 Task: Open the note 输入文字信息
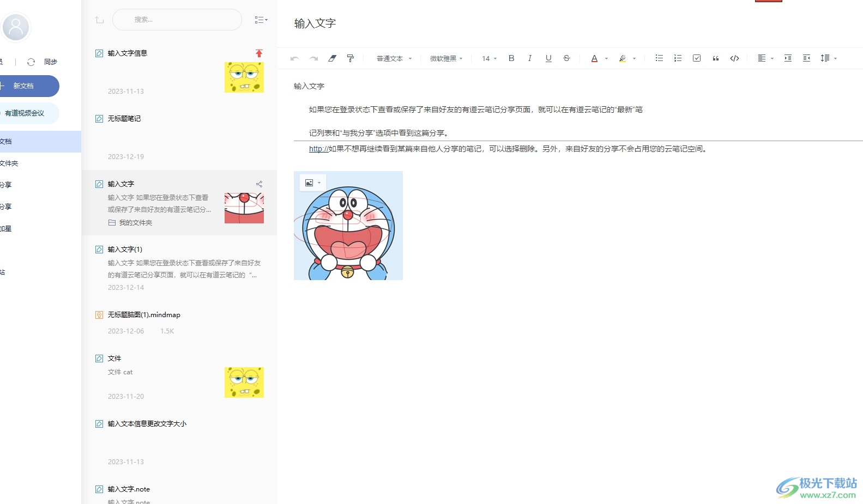[x=128, y=53]
